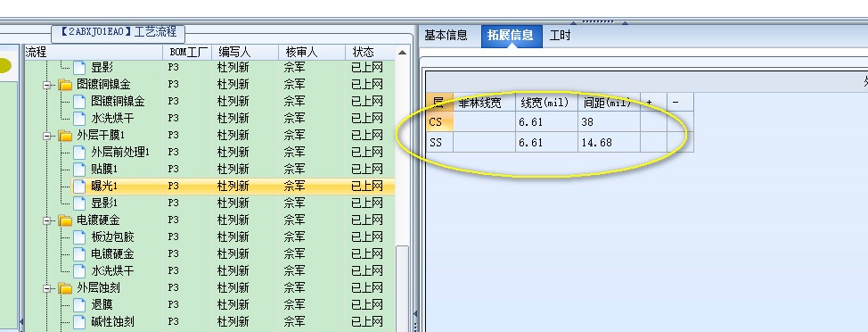Collapse the 外层干膜1 tree node
Viewport: 868px width, 332px height.
pyautogui.click(x=47, y=136)
